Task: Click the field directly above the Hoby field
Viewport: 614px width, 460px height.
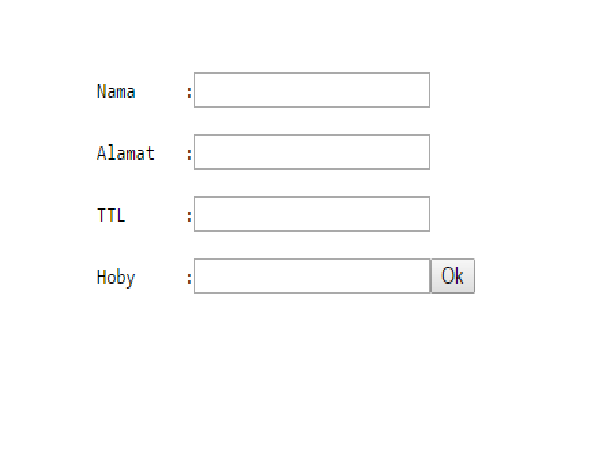Action: pos(311,214)
